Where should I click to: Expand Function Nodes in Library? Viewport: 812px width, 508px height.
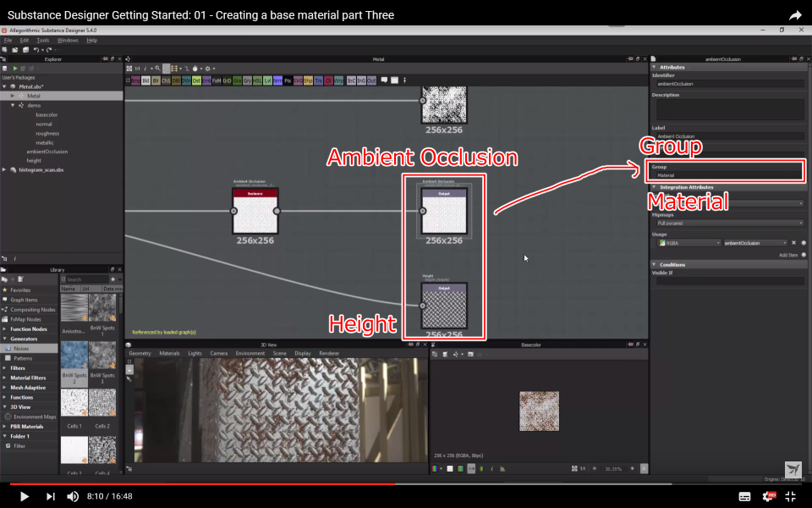(x=4, y=329)
